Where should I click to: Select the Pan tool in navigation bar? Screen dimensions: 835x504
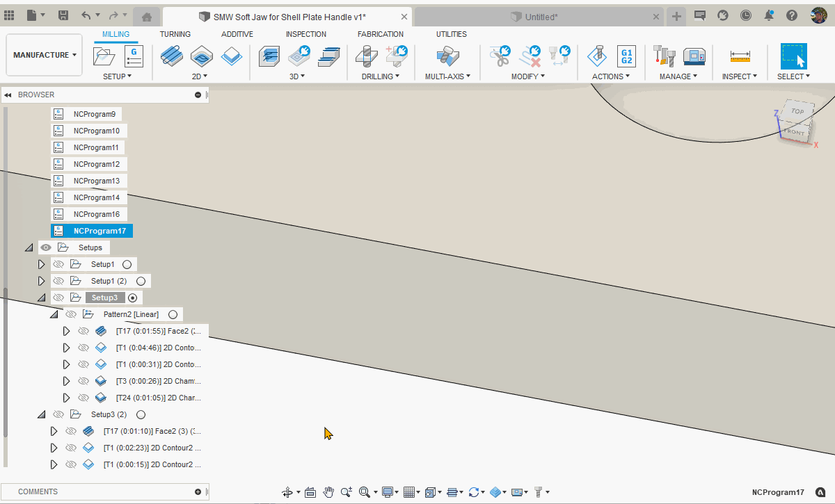[x=328, y=491]
